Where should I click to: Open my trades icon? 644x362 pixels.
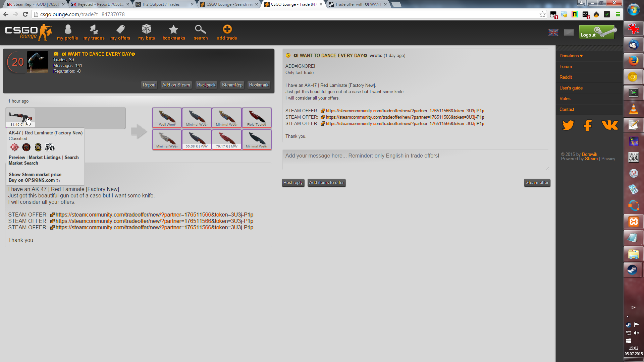tap(94, 29)
